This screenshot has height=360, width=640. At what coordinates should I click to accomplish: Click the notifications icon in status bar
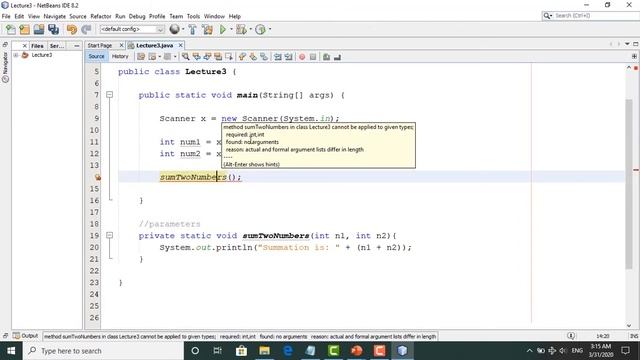571,336
